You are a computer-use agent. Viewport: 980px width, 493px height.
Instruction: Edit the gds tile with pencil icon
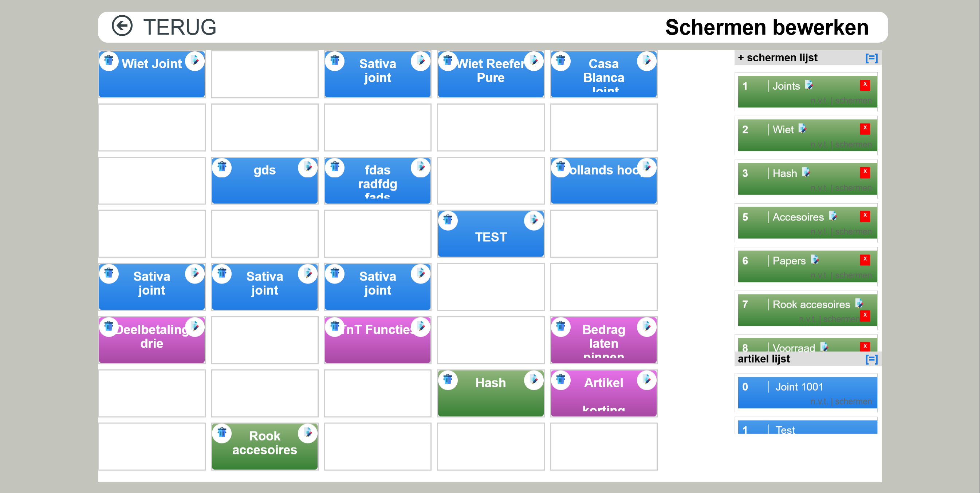click(307, 168)
